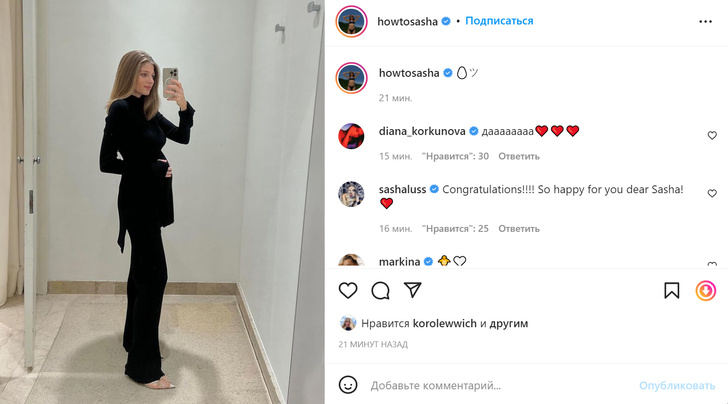
Task: Reply to diana_korkunova's comment via Ответить
Action: pos(519,156)
